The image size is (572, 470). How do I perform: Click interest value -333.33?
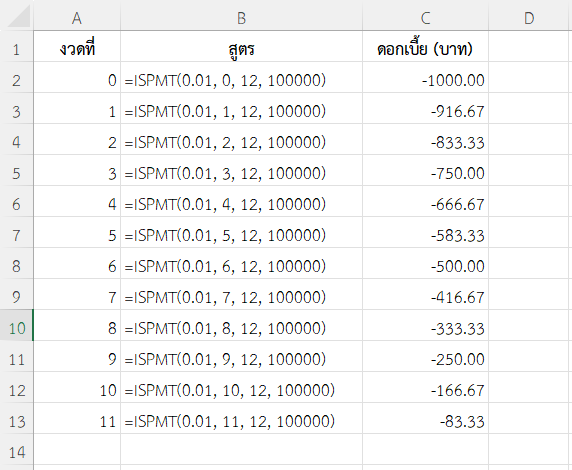click(425, 325)
